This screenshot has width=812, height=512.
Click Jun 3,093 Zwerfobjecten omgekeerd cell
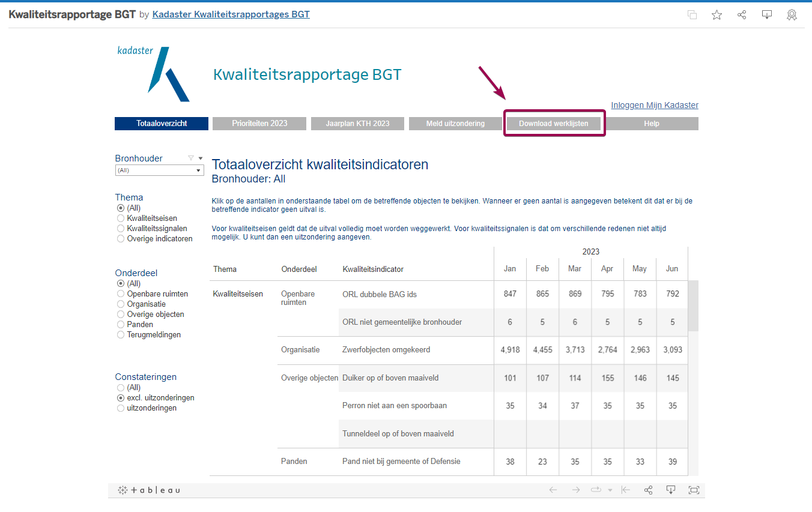[672, 350]
